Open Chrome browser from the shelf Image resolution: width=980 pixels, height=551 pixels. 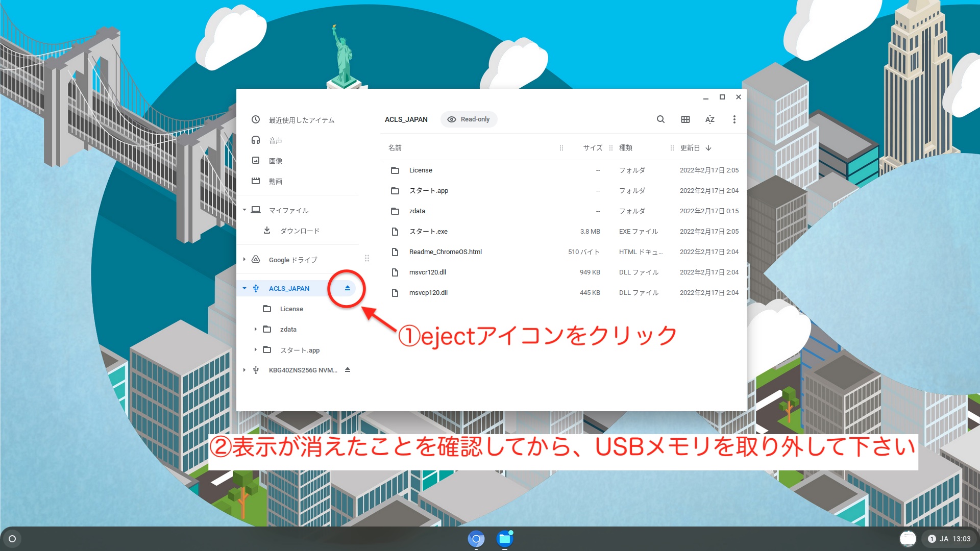pyautogui.click(x=476, y=539)
